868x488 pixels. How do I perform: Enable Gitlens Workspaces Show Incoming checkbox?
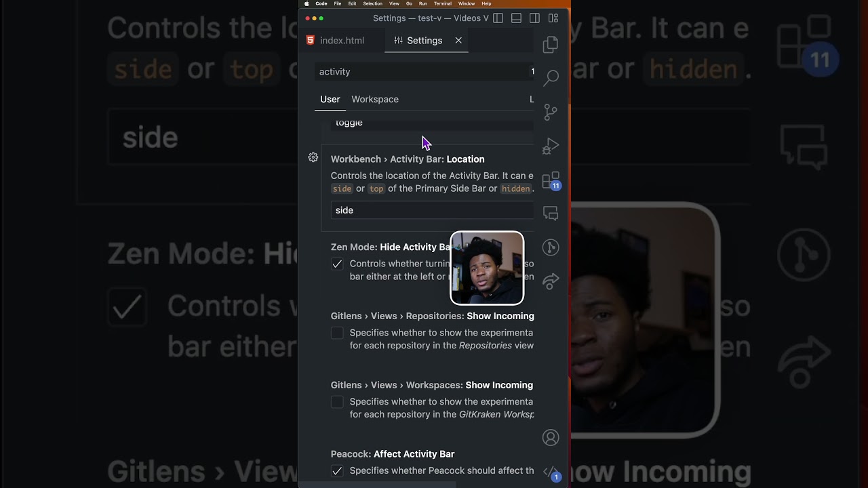pos(337,402)
